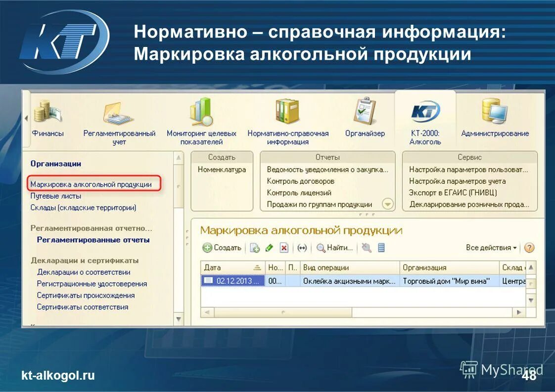The image size is (555, 392).
Task: Delete the record using the red X icon
Action: (284, 248)
